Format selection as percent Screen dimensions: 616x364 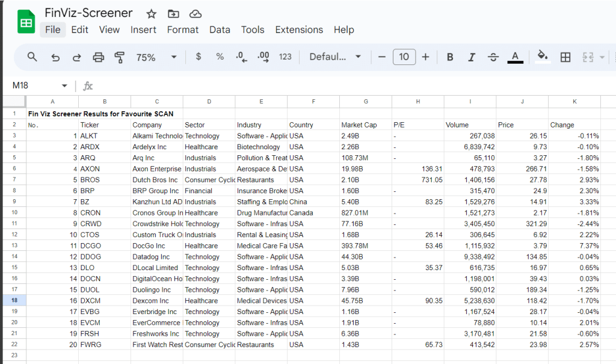tap(220, 57)
